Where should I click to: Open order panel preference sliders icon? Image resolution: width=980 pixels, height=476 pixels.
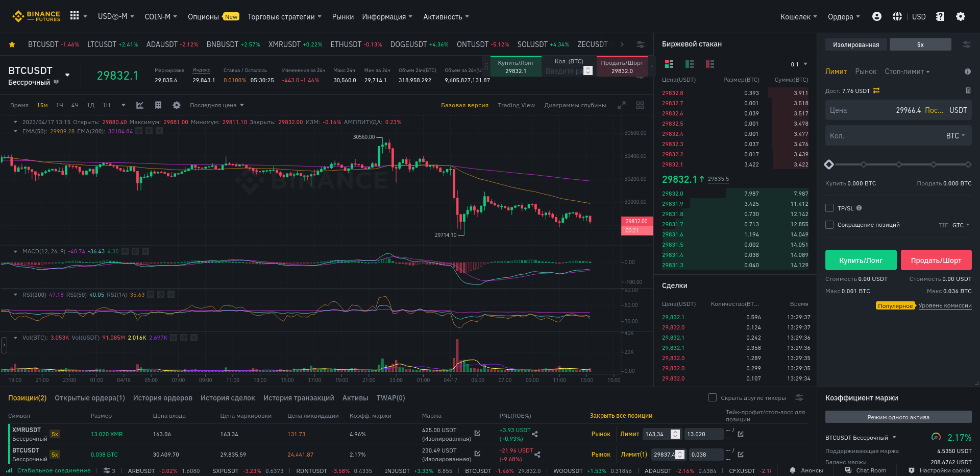967,44
